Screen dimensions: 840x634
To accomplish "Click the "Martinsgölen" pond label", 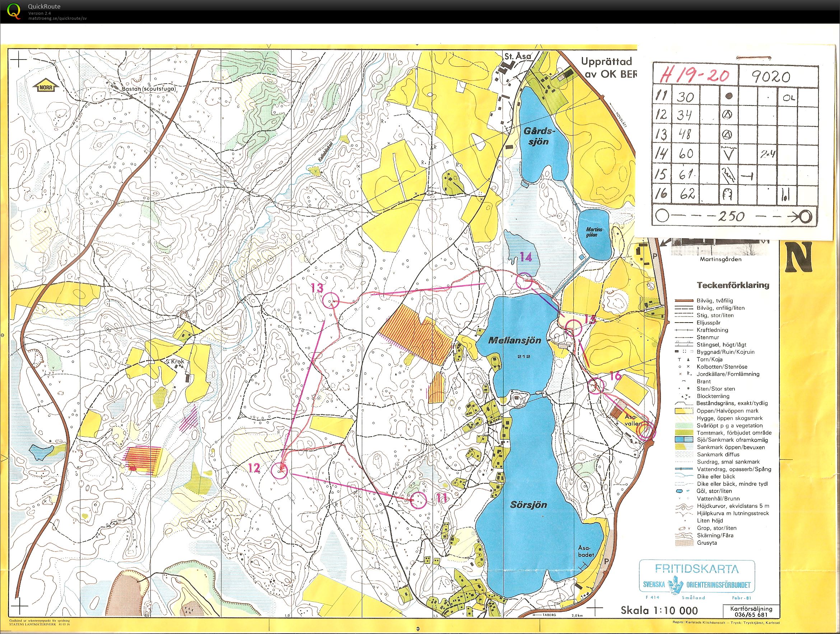I will (594, 233).
